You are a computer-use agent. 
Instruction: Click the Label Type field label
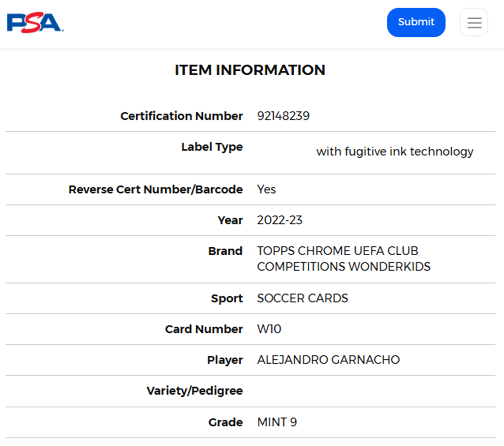tap(212, 147)
